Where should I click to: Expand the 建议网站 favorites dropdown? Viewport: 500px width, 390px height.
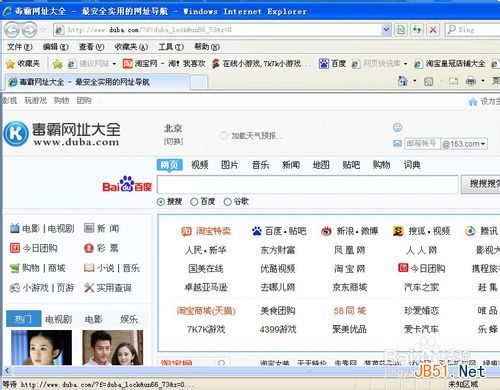[x=114, y=64]
